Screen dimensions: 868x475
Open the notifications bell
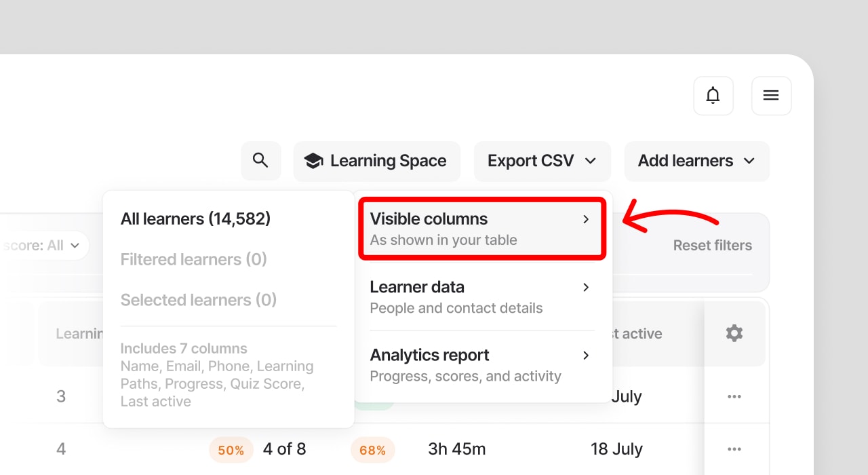click(713, 96)
